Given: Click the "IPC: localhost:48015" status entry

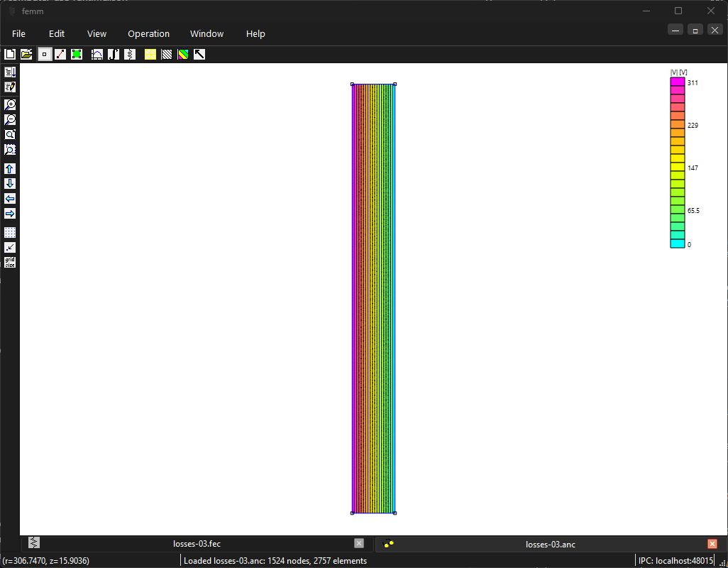Looking at the screenshot, I should click(675, 561).
